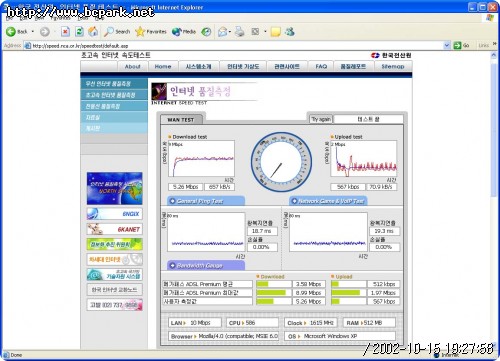Viewport: 500px width, 361px height.
Task: Click the General Ping Test header icon
Action: [172, 201]
